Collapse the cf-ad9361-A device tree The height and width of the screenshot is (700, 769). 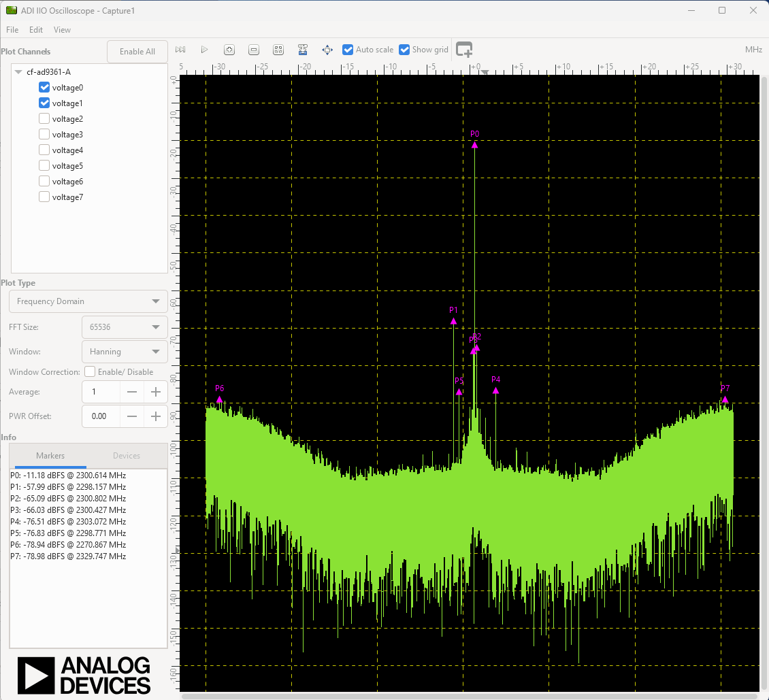click(x=18, y=71)
